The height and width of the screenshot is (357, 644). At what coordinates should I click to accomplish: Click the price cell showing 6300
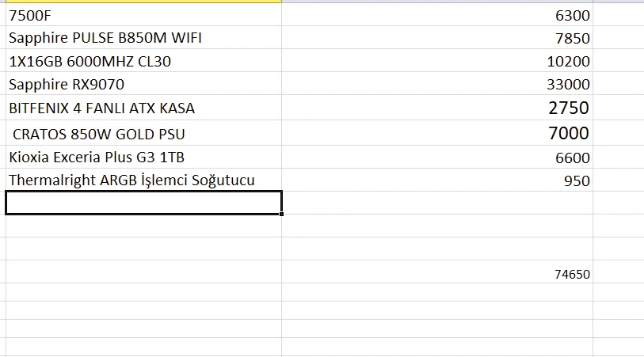click(437, 15)
